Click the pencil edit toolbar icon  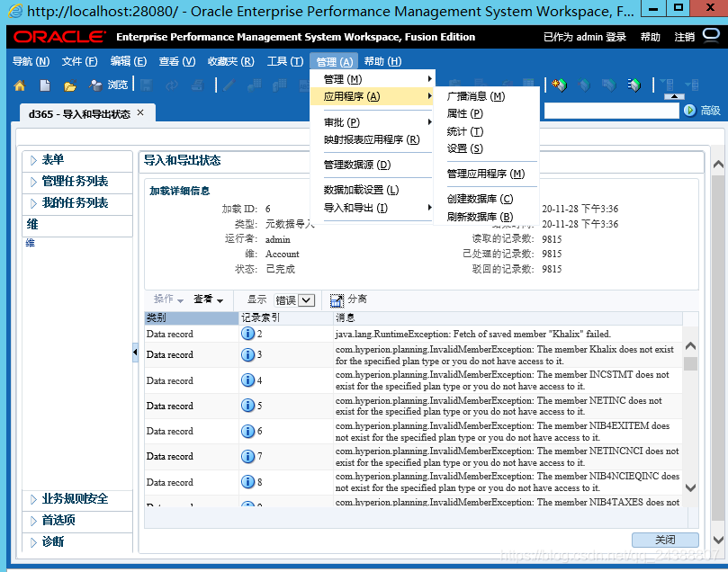(x=229, y=85)
